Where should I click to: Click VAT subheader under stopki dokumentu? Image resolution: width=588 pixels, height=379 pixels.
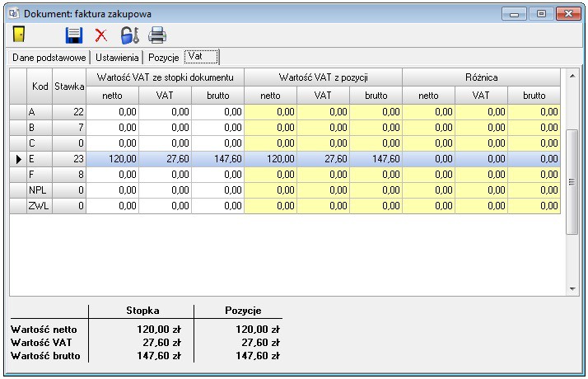(166, 96)
